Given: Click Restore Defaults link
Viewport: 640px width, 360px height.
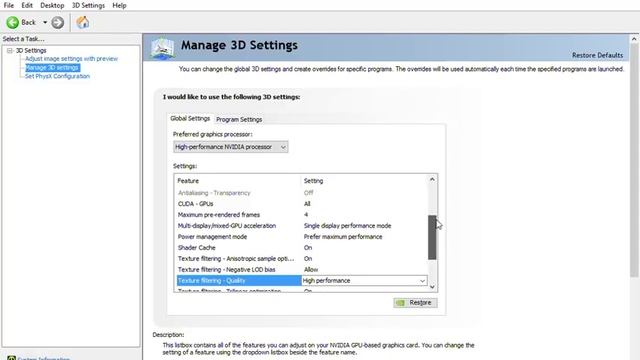Looking at the screenshot, I should (x=597, y=55).
